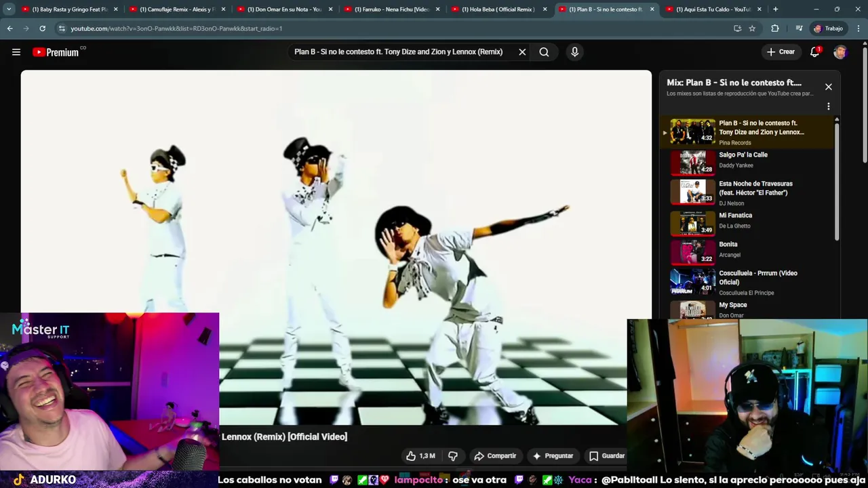Open the account avatar menu
Screen dimensions: 868x488
(840, 52)
